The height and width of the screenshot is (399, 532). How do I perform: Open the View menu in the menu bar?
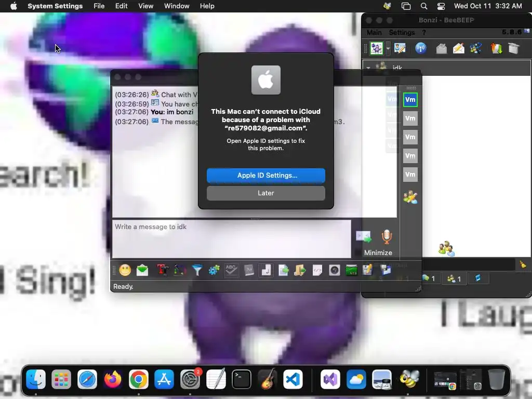146,6
